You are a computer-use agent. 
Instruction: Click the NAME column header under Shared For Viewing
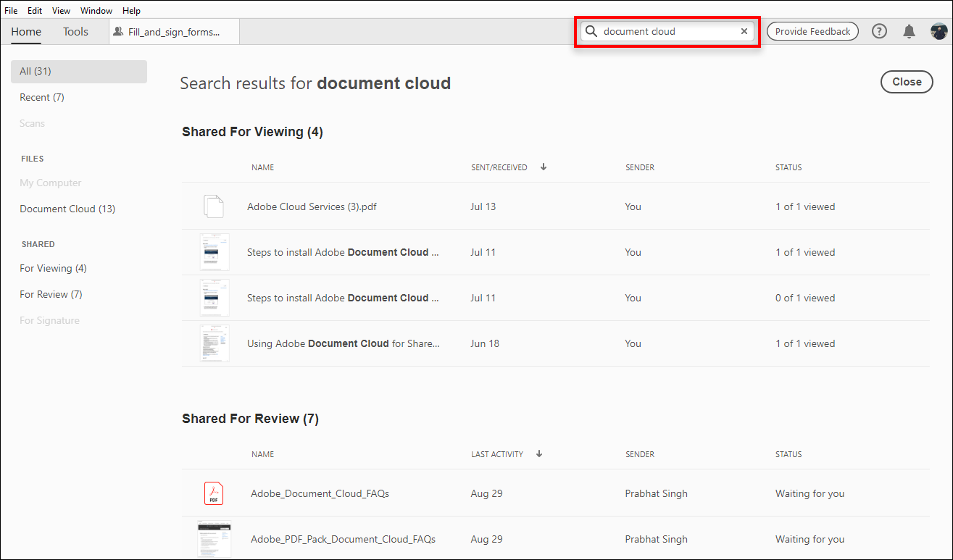point(262,167)
